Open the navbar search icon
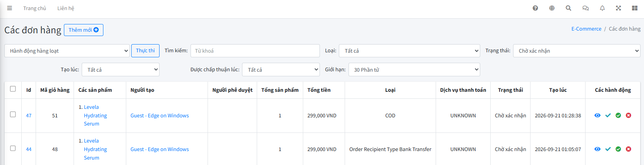644x165 pixels. click(568, 8)
